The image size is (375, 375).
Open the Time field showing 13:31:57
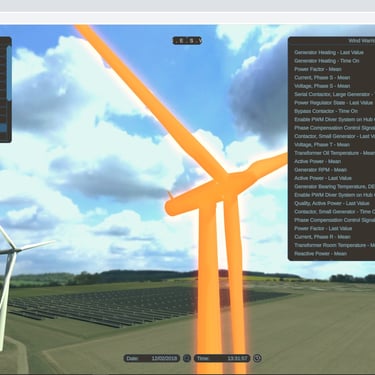click(x=222, y=358)
